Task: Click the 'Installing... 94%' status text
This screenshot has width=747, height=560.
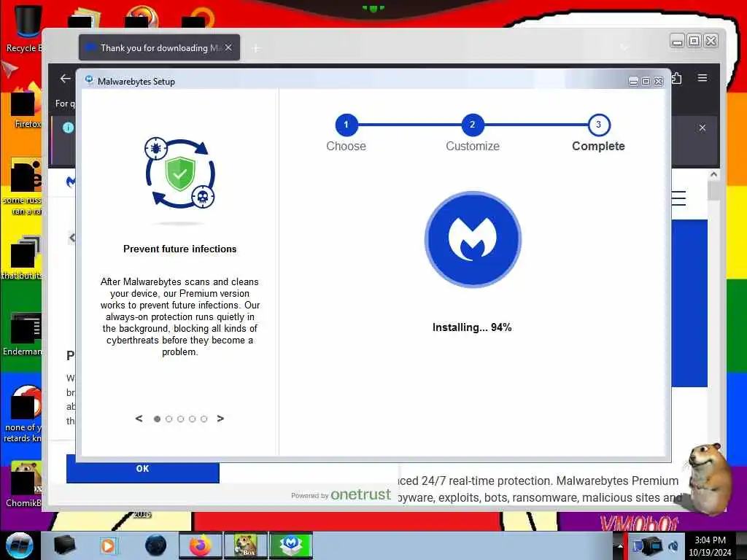Action: coord(472,327)
